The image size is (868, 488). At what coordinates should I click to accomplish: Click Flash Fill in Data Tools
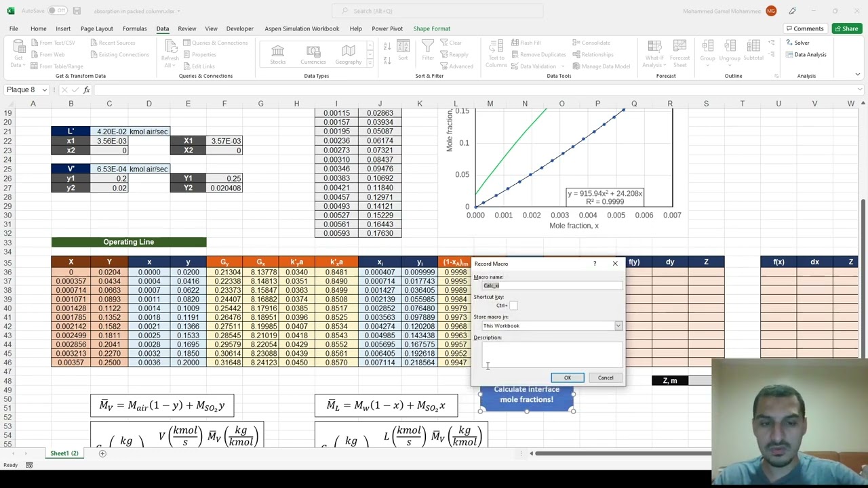tap(526, 43)
